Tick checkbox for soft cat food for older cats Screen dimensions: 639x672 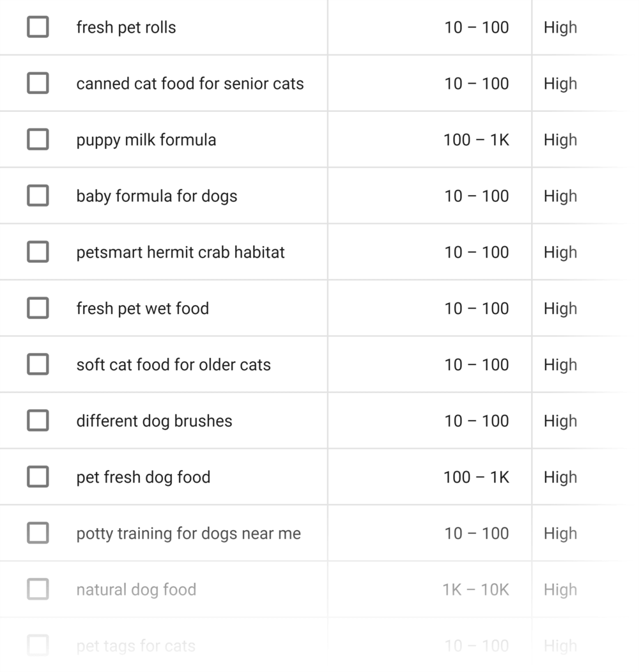point(38,364)
